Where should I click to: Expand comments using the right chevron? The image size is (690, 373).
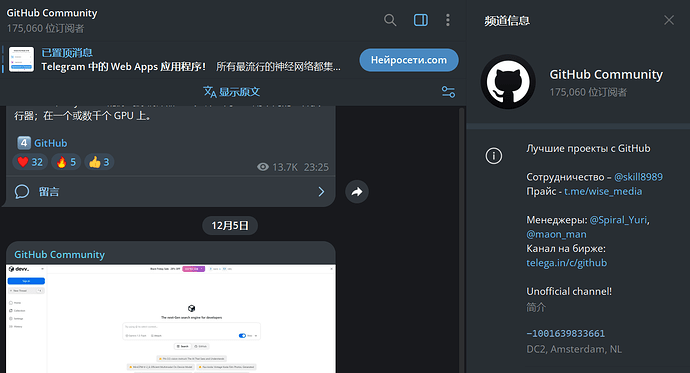tap(321, 192)
